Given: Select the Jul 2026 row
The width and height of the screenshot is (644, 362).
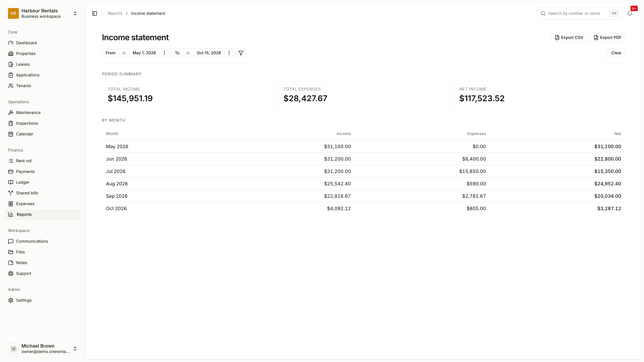Looking at the screenshot, I should click(x=363, y=171).
